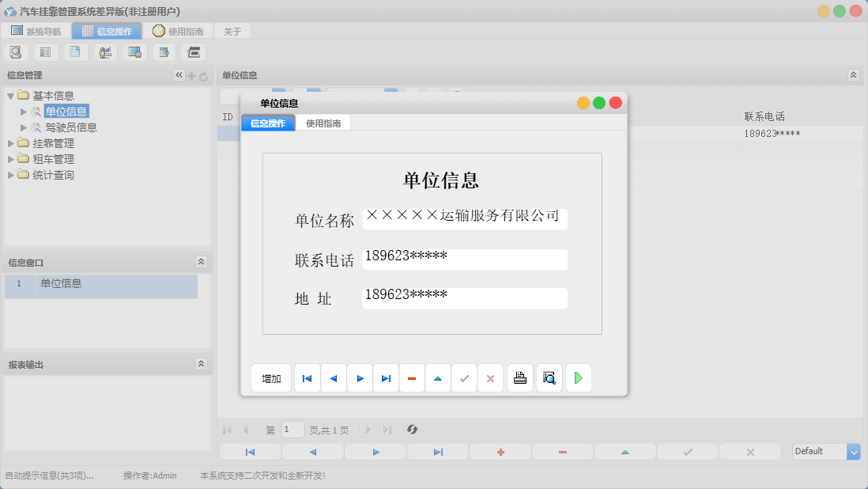Open print preview in the 单位信息 dialog

[x=549, y=377]
